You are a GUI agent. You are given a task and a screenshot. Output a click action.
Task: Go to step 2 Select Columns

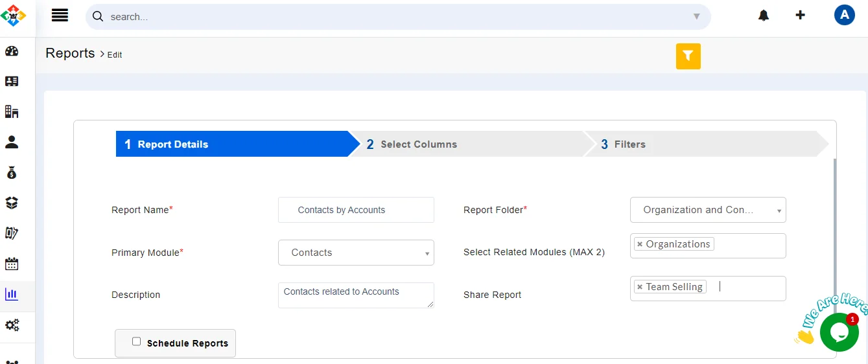(418, 144)
